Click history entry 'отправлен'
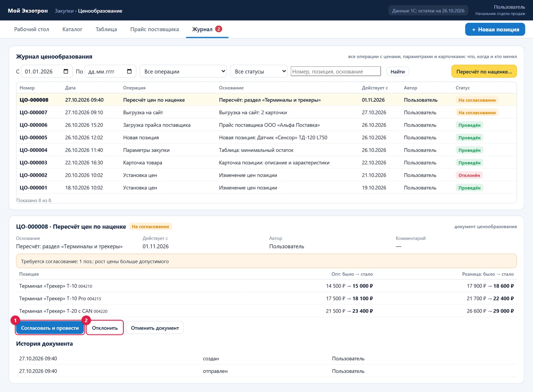 tap(215, 371)
